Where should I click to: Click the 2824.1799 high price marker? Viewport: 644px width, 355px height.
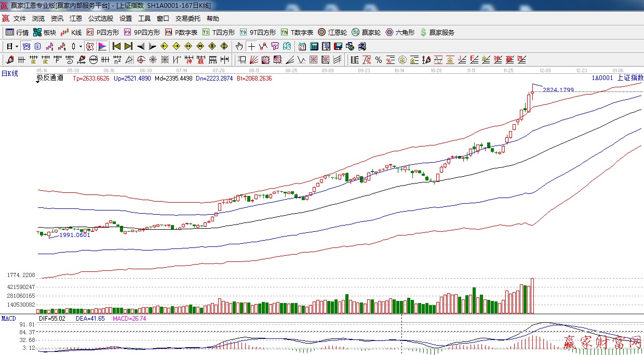[x=558, y=90]
